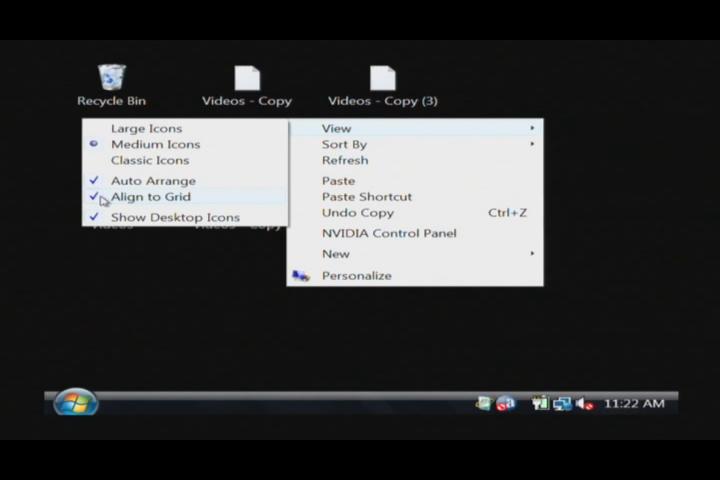The width and height of the screenshot is (720, 480).
Task: Open Personalize from context menu
Action: 415,276
